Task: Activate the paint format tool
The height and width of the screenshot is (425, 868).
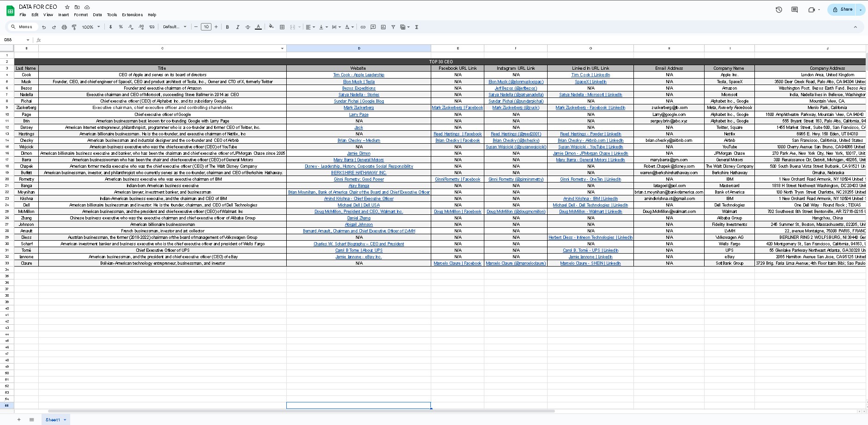Action: click(x=74, y=27)
